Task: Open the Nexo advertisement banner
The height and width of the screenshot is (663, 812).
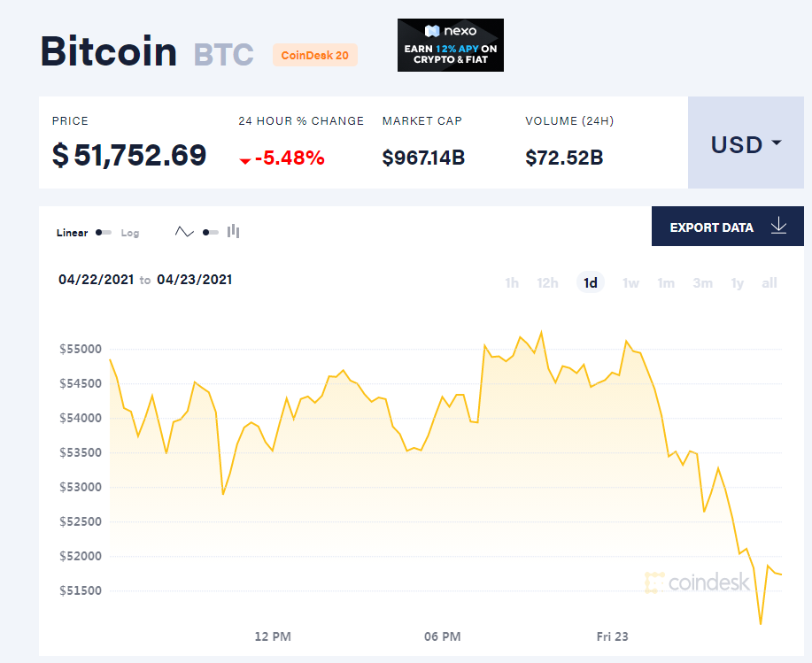Action: pos(450,45)
